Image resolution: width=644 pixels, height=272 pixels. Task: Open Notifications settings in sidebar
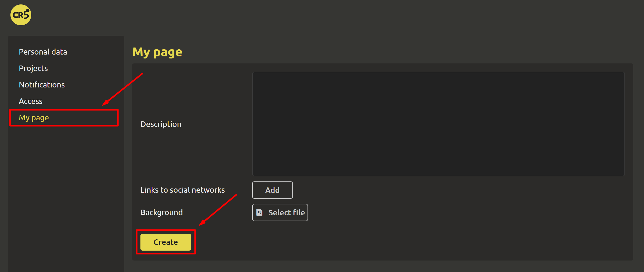point(42,85)
